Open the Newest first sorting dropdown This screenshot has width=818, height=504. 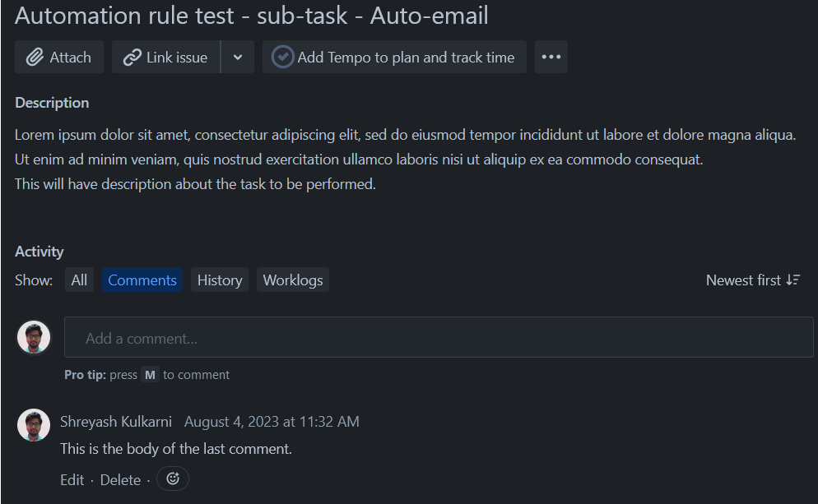tap(752, 280)
